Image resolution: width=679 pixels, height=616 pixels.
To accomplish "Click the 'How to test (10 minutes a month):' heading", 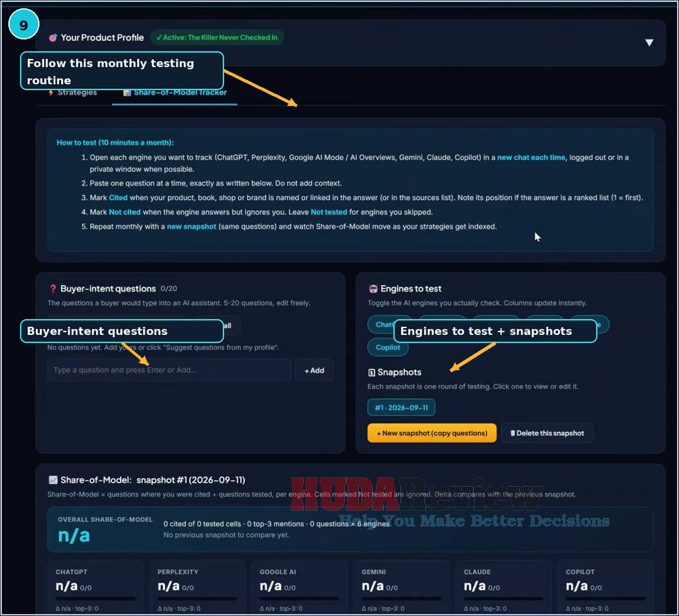I will 115,143.
